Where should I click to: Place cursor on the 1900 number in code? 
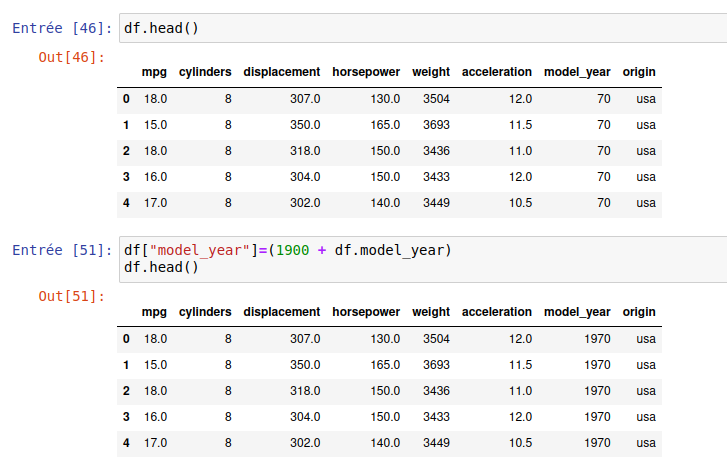[293, 250]
